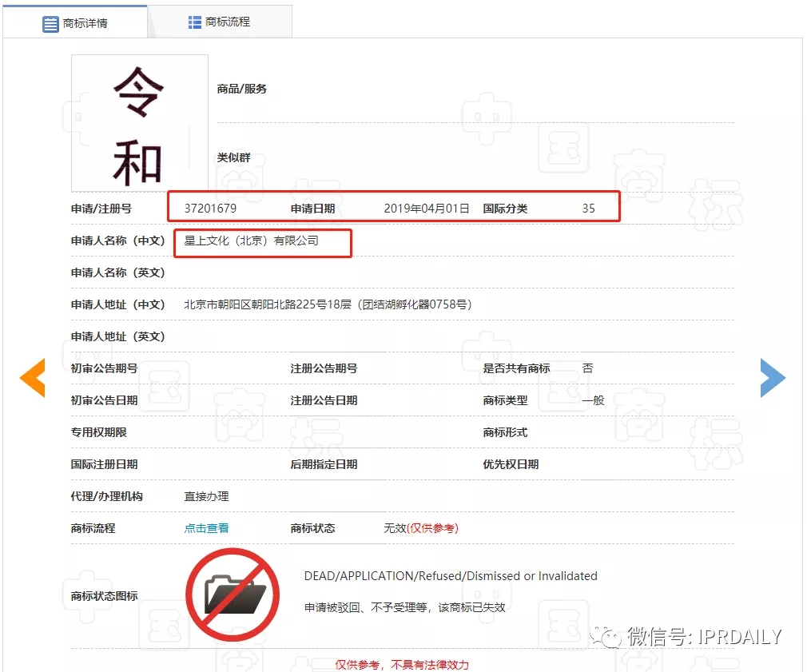Click the 一般 trademark type value

pyautogui.click(x=593, y=400)
